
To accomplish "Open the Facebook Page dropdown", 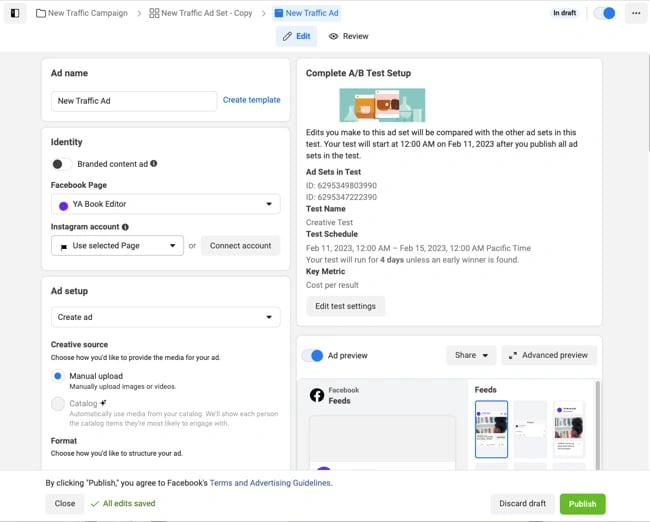I will click(x=165, y=204).
